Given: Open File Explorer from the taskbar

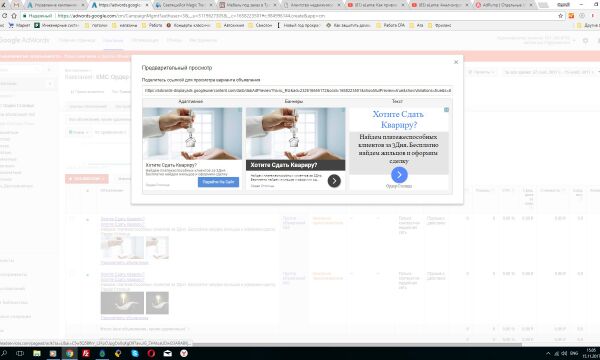Looking at the screenshot, I should (x=37, y=353).
